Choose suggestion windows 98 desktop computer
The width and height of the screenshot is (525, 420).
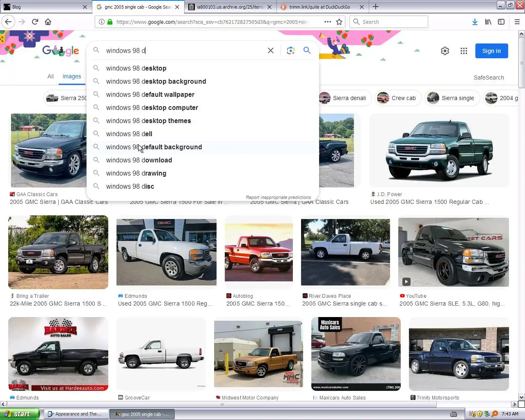coord(203,107)
